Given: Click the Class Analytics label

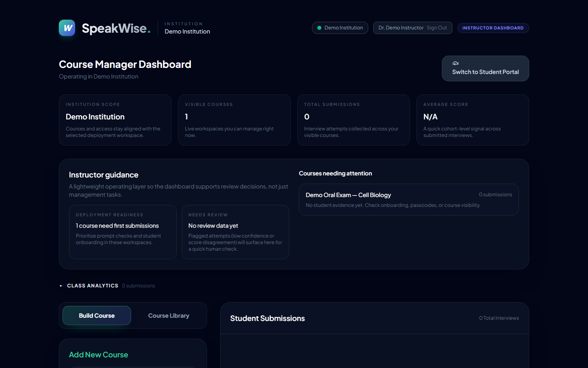Looking at the screenshot, I should pos(93,286).
